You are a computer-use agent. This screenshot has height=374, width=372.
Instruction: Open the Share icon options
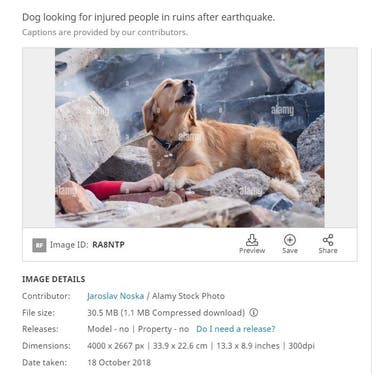[x=328, y=240]
